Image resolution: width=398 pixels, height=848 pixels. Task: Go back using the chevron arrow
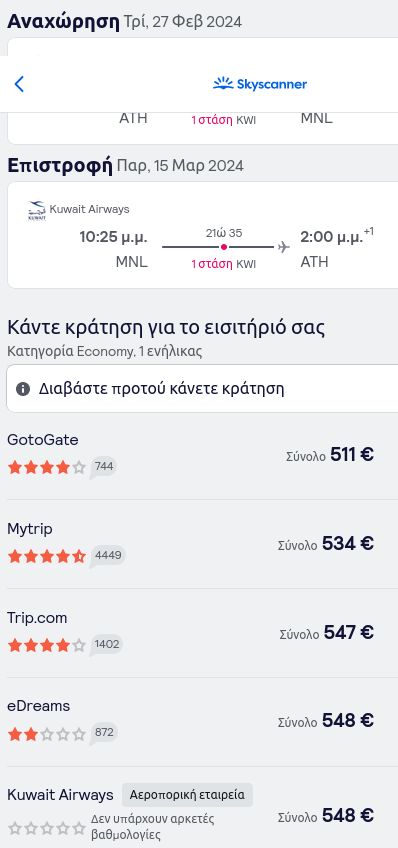(x=19, y=84)
